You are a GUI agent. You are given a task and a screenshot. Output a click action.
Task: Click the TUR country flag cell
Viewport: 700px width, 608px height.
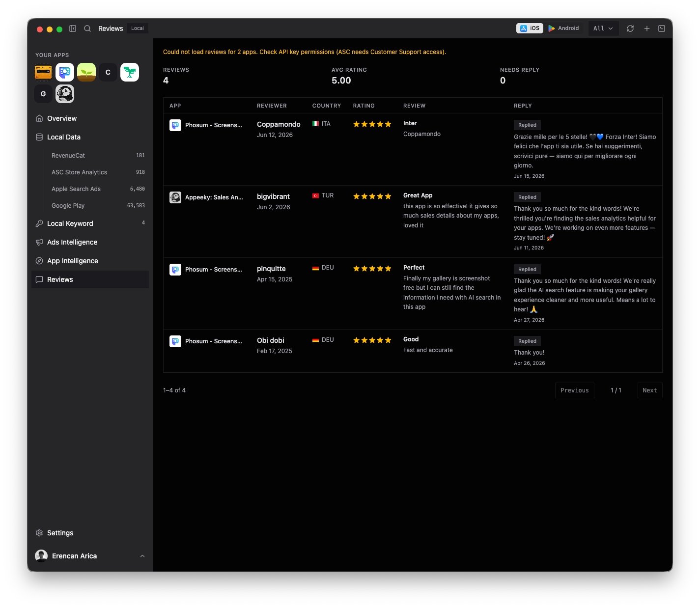pyautogui.click(x=323, y=195)
